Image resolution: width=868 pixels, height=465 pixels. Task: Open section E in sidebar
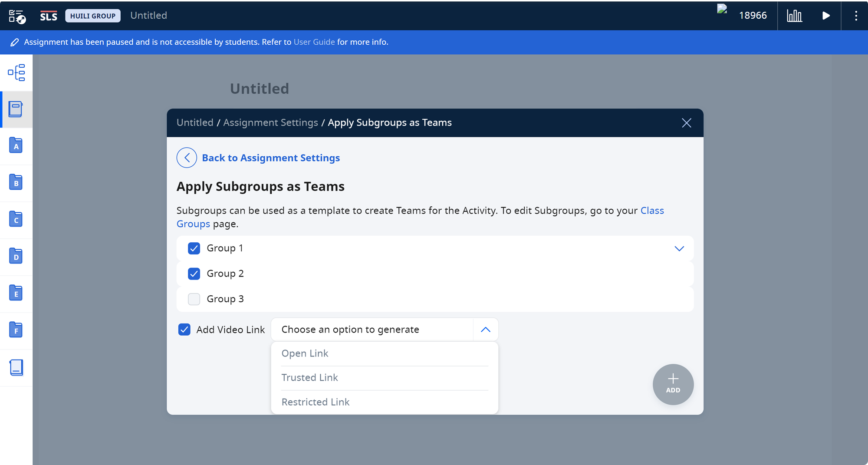pos(16,293)
